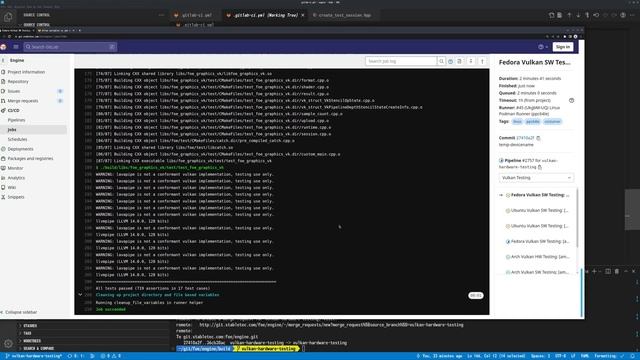Copy the commit SHA 27410a2f
Screen dimensions: 640x360
click(538, 138)
